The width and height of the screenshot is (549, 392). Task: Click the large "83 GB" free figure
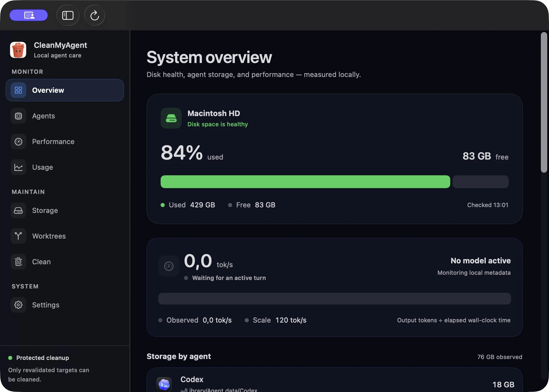click(x=477, y=156)
